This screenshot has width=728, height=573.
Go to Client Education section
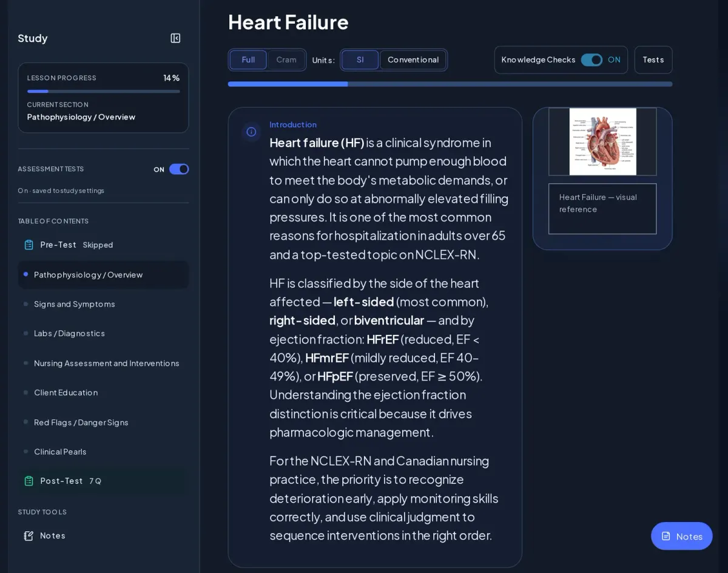click(x=103, y=393)
